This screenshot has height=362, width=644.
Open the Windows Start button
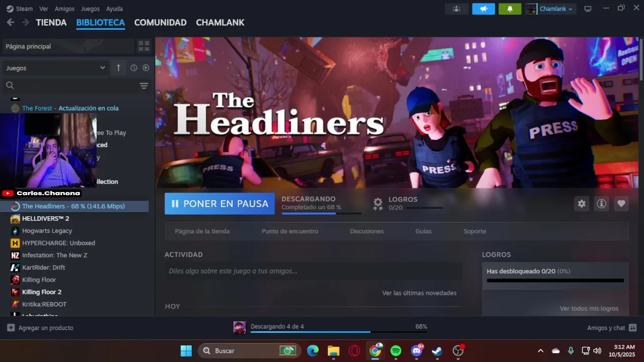(186, 350)
